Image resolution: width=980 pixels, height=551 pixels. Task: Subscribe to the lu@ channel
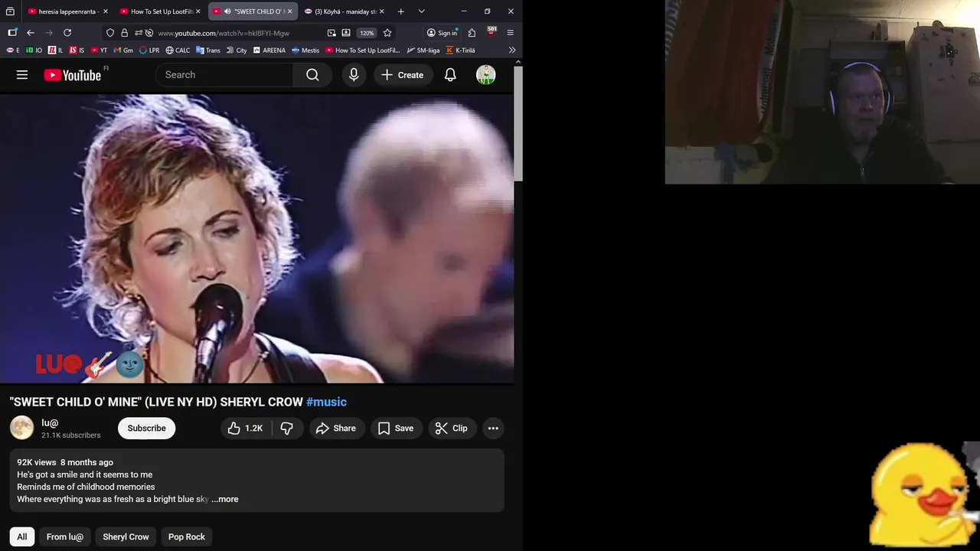click(x=146, y=429)
